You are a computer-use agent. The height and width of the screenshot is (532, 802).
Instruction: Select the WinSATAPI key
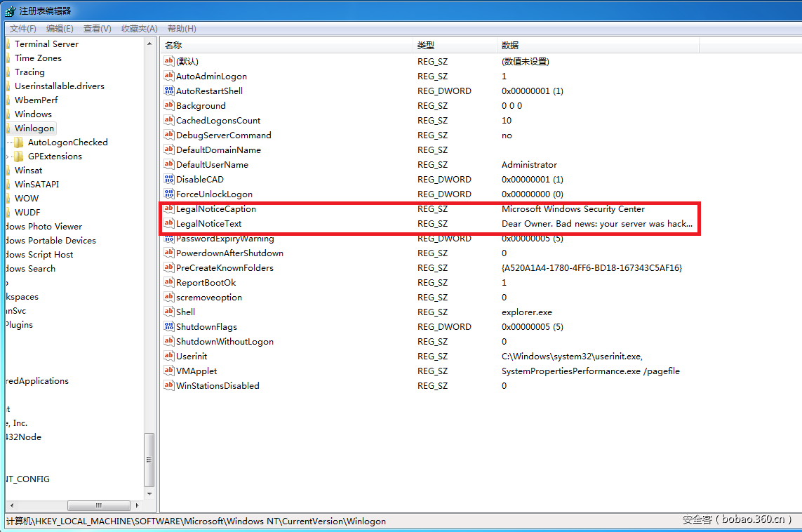coord(36,184)
